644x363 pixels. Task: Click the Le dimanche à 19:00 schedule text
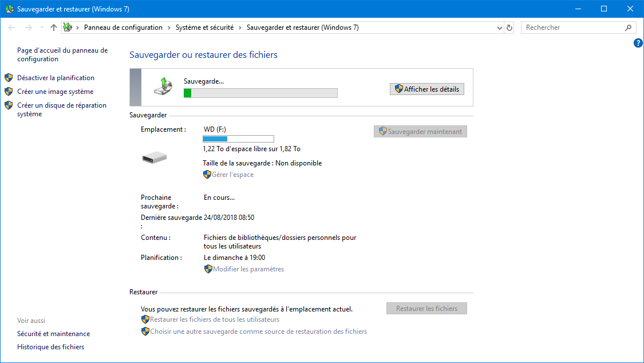(x=235, y=258)
